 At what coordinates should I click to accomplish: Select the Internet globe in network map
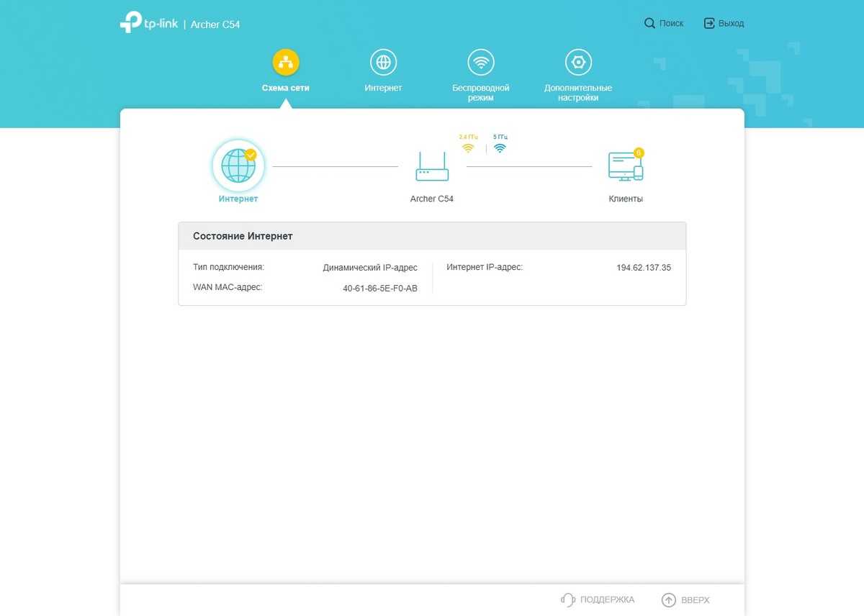click(x=238, y=166)
